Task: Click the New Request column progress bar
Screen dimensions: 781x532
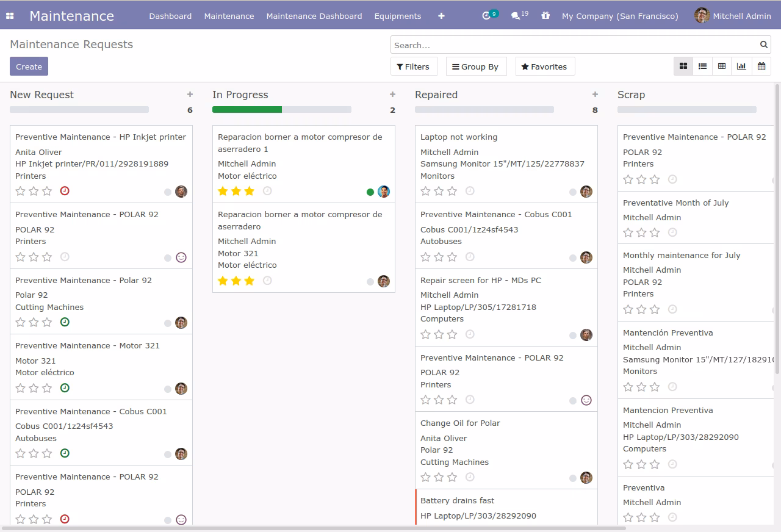Action: pos(79,110)
